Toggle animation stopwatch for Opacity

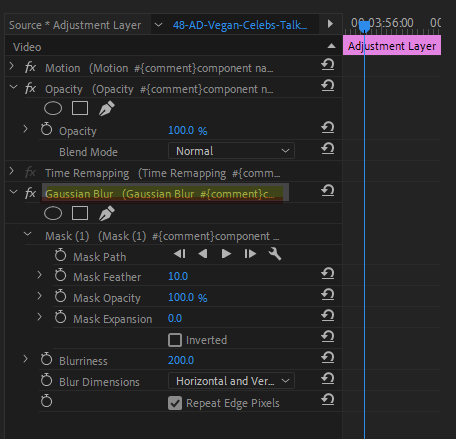coord(46,129)
